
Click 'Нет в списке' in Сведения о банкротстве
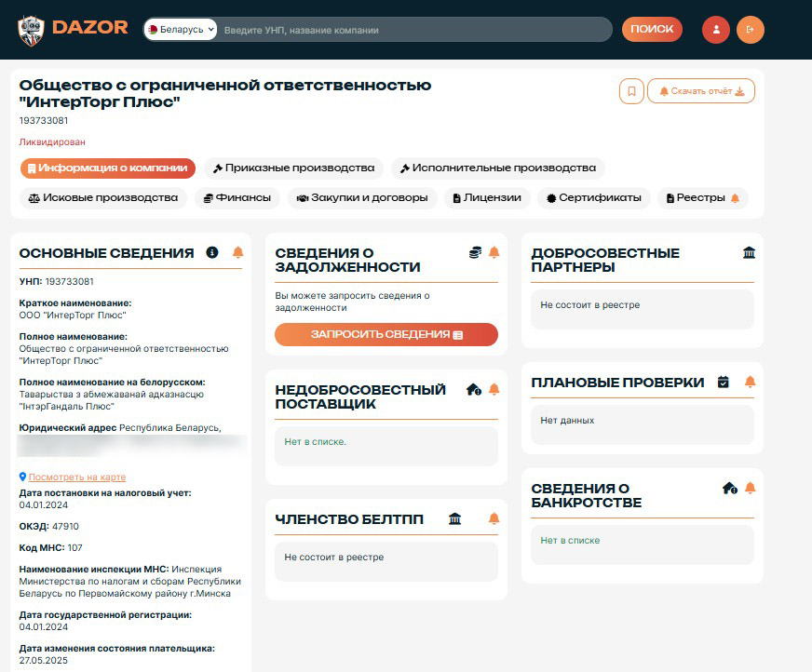click(x=570, y=541)
